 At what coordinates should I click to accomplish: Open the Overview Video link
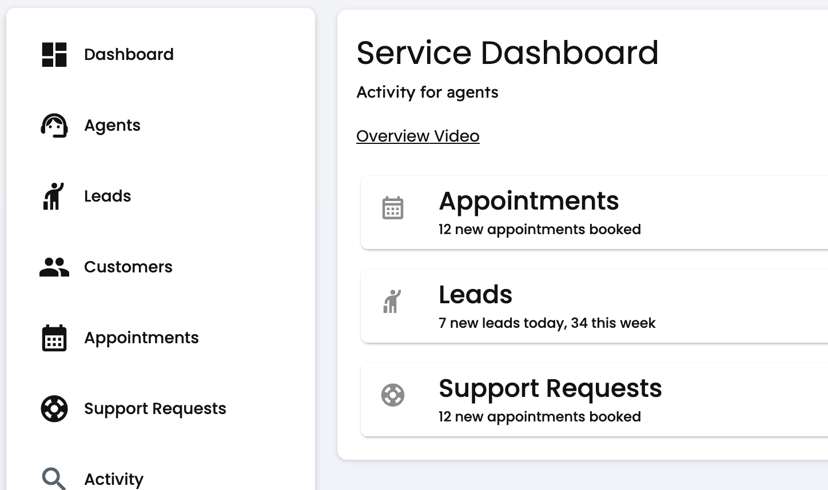point(418,136)
